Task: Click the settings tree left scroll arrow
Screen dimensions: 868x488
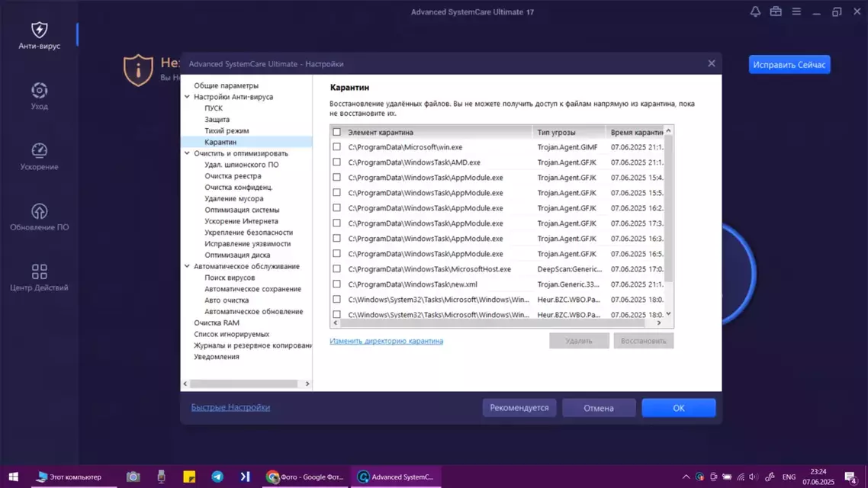Action: tap(185, 384)
